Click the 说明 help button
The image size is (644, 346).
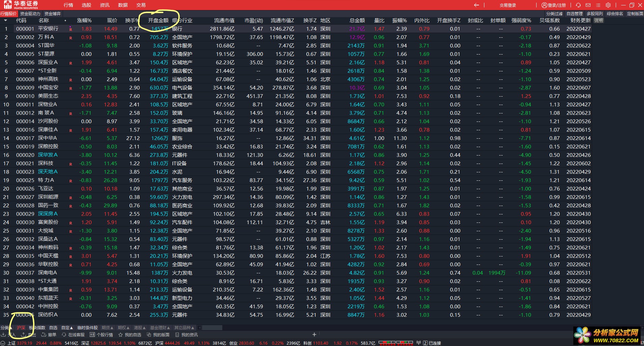(599, 21)
